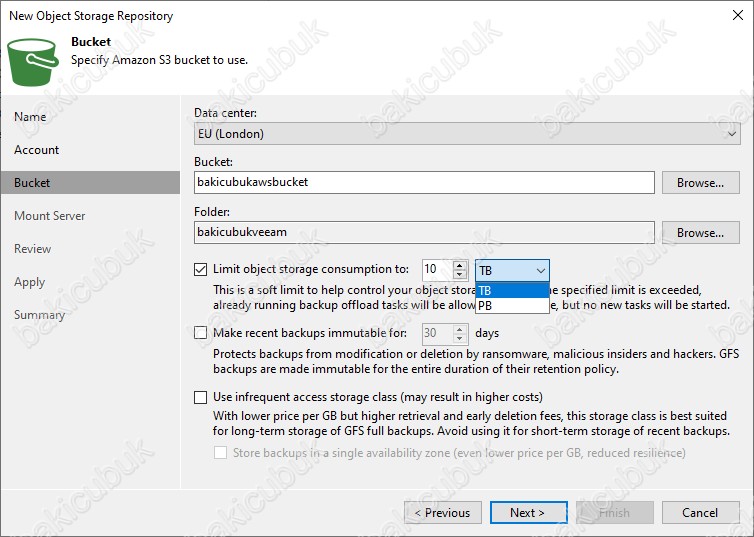Choose PB from the unit list
754x537 pixels.
[512, 306]
